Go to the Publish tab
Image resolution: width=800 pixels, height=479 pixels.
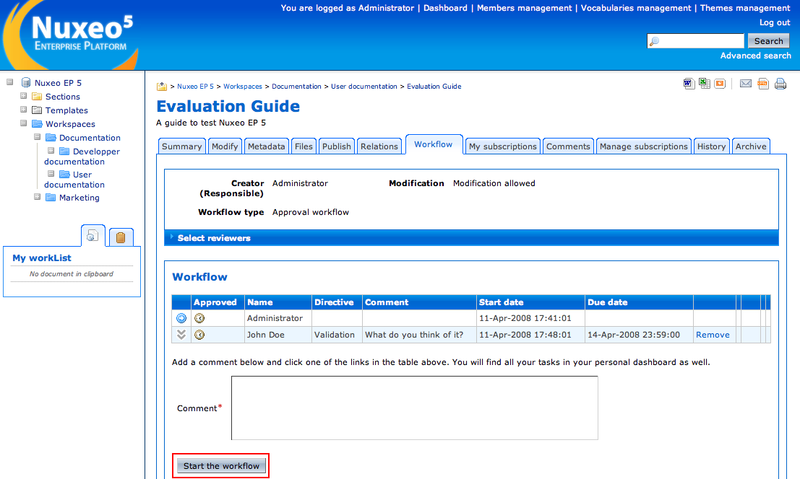coord(337,146)
